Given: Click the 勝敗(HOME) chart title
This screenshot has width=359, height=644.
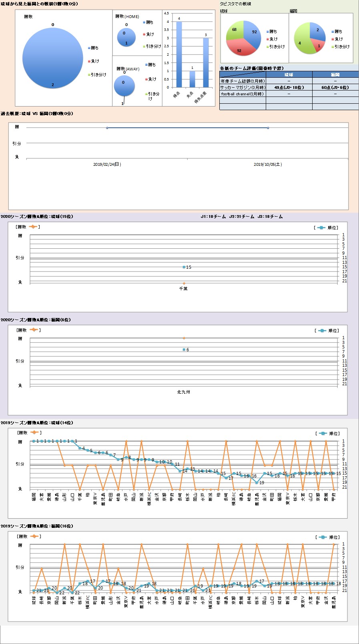Looking at the screenshot, I should [127, 16].
